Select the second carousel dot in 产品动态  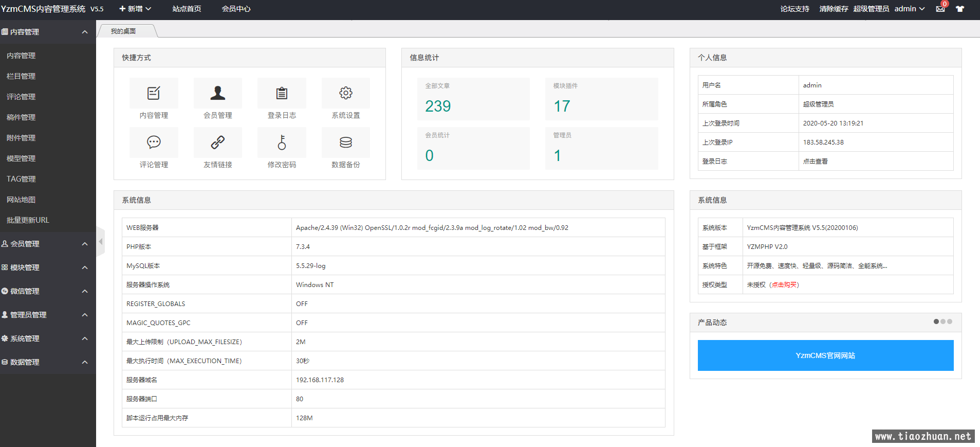tap(943, 321)
